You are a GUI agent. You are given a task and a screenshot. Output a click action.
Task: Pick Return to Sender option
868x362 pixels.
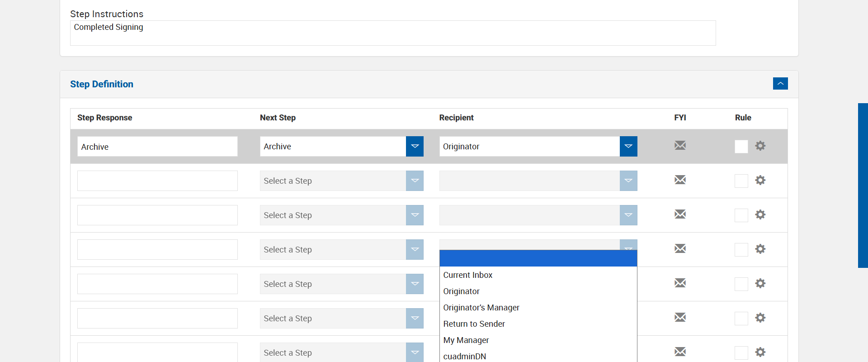(x=474, y=324)
